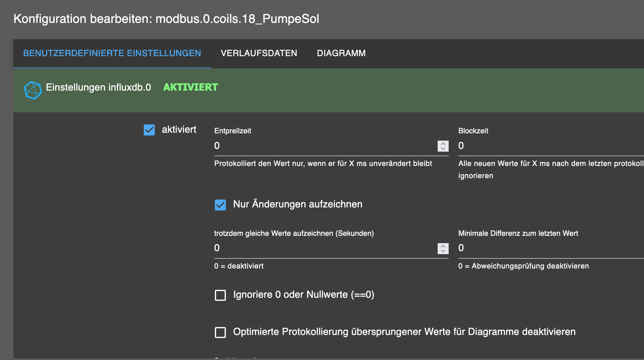Enable Ignoriere 0 oder Nullwerte
Viewport: 644px width, 360px height.
pos(220,295)
